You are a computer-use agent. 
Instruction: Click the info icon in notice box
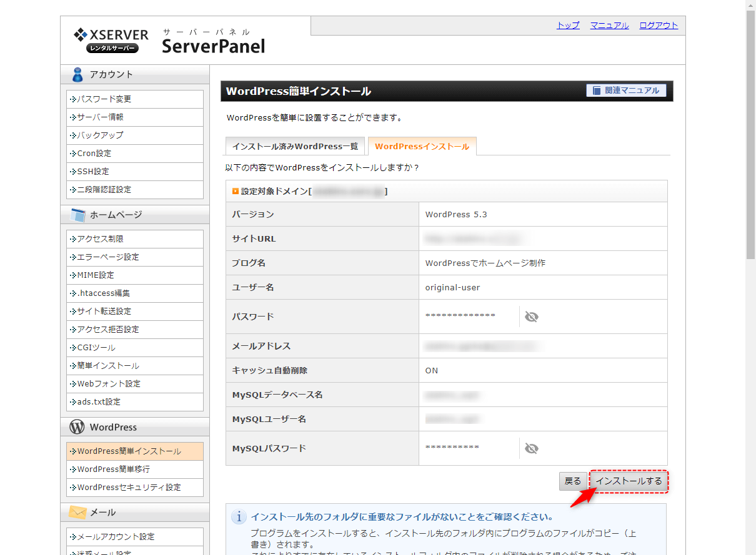tap(239, 517)
